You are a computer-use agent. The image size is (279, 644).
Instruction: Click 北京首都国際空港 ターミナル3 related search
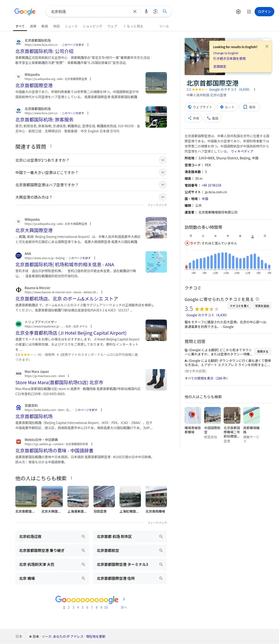click(130, 564)
